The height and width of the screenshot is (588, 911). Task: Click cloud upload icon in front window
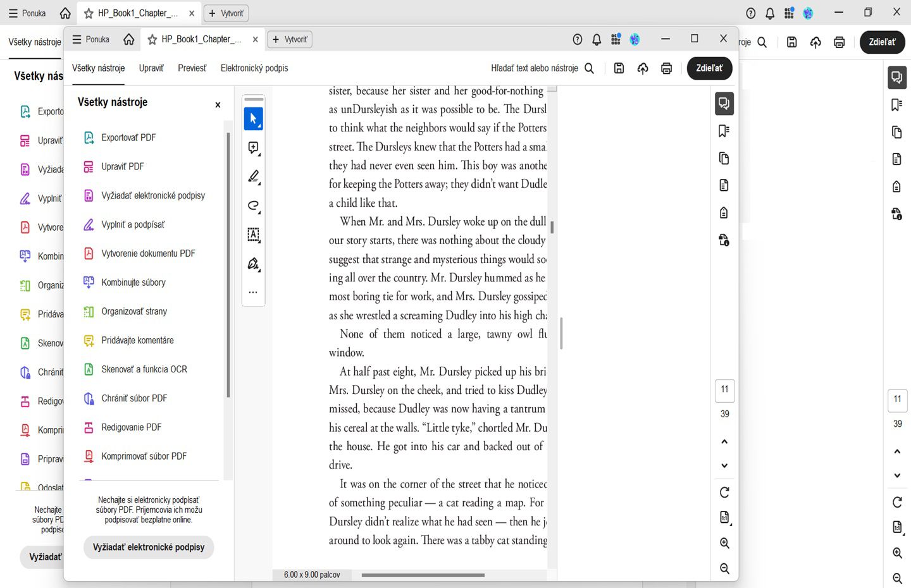point(643,68)
